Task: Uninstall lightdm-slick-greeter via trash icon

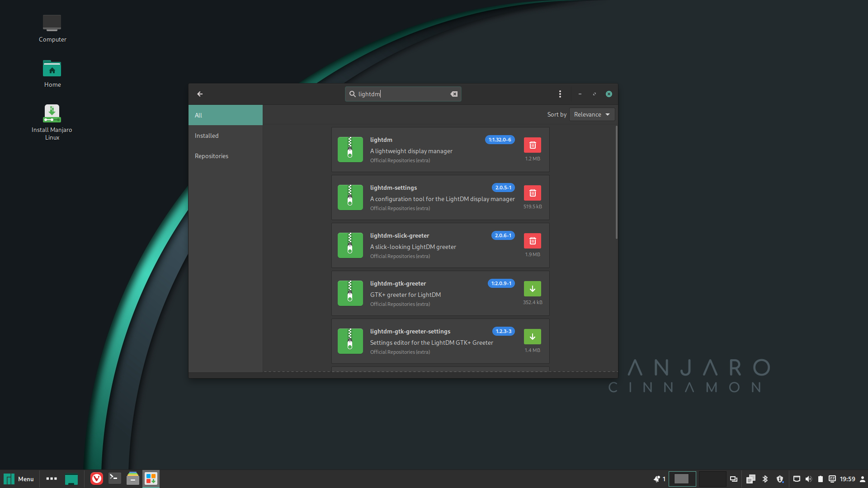Action: point(532,241)
